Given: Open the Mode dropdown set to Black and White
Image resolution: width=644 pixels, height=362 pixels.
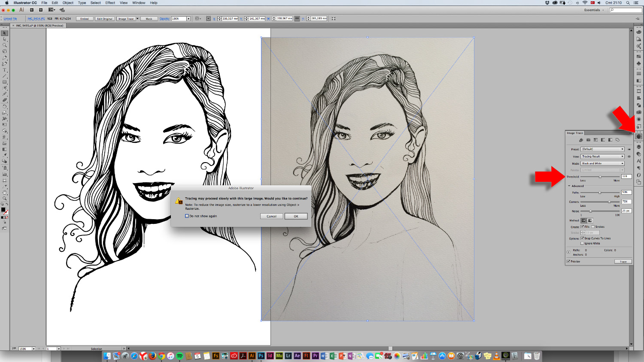Looking at the screenshot, I should (x=602, y=163).
